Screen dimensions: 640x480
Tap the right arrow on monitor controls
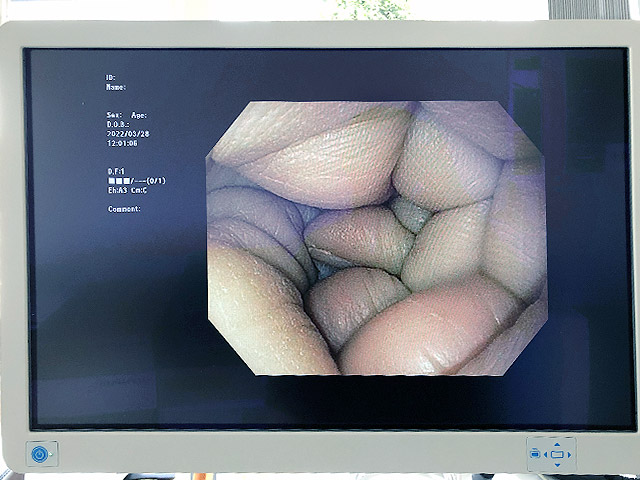(569, 455)
